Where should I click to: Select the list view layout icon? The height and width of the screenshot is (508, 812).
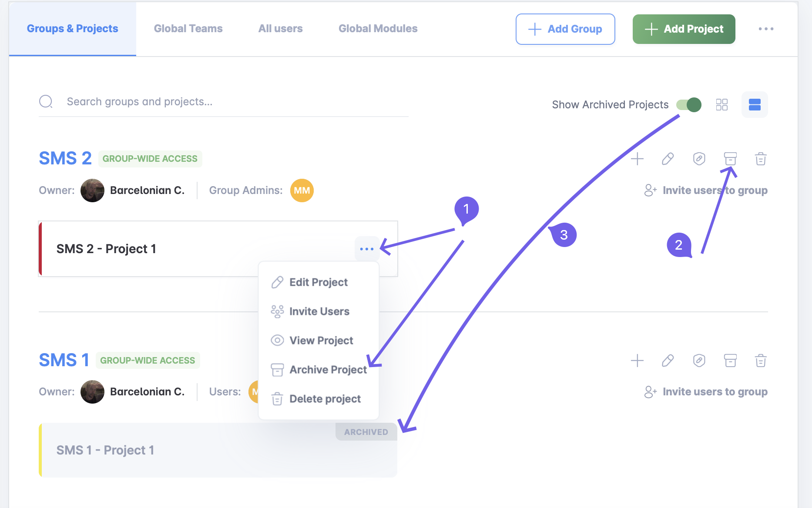[x=755, y=104]
